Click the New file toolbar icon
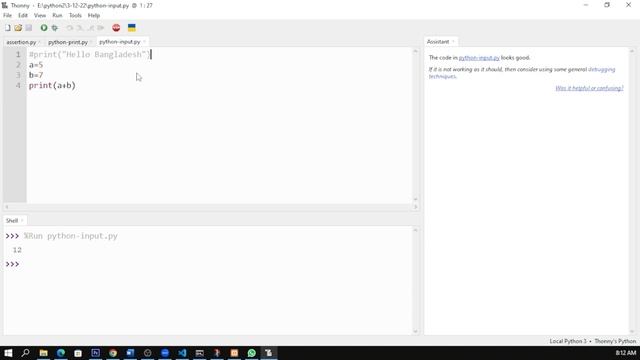 pos(8,28)
